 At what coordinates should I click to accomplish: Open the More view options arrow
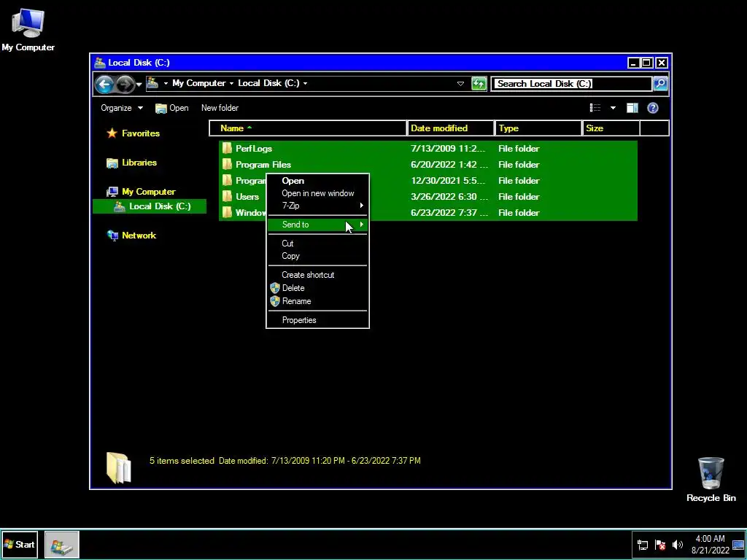click(x=613, y=108)
